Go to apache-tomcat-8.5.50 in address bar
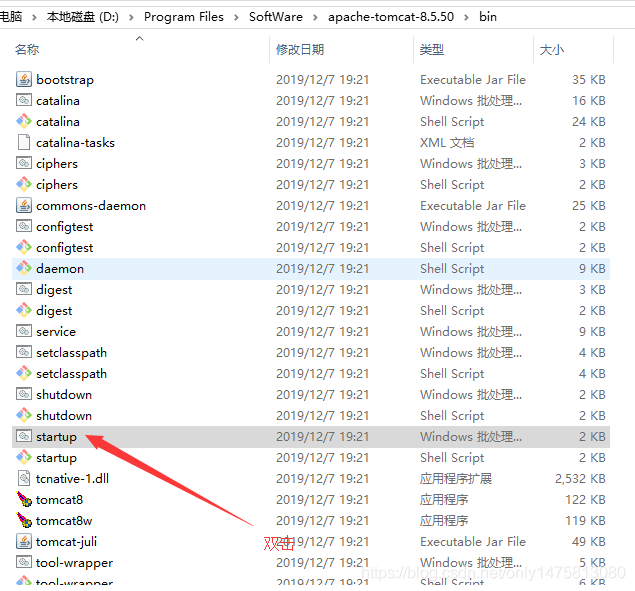This screenshot has width=635, height=591. [x=391, y=17]
